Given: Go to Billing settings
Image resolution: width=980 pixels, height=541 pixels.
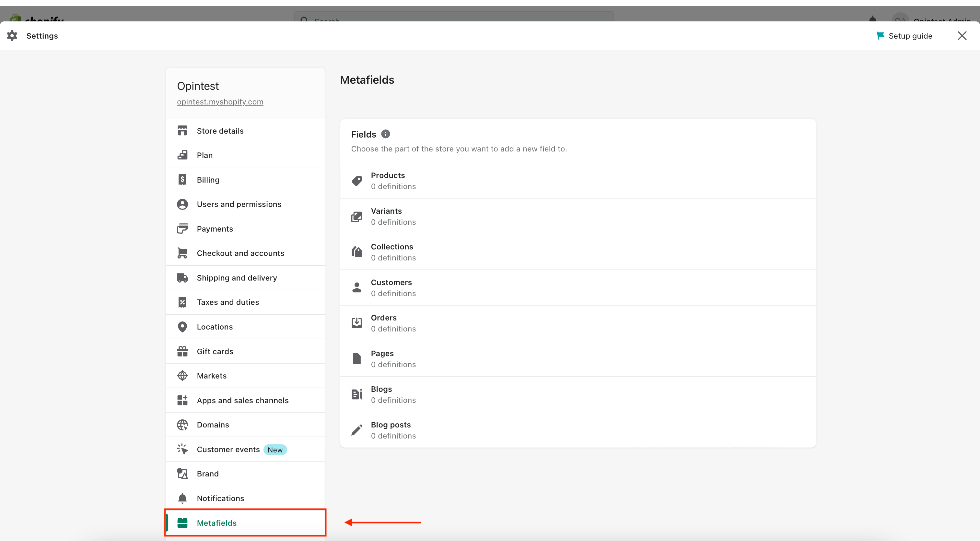Looking at the screenshot, I should (245, 180).
